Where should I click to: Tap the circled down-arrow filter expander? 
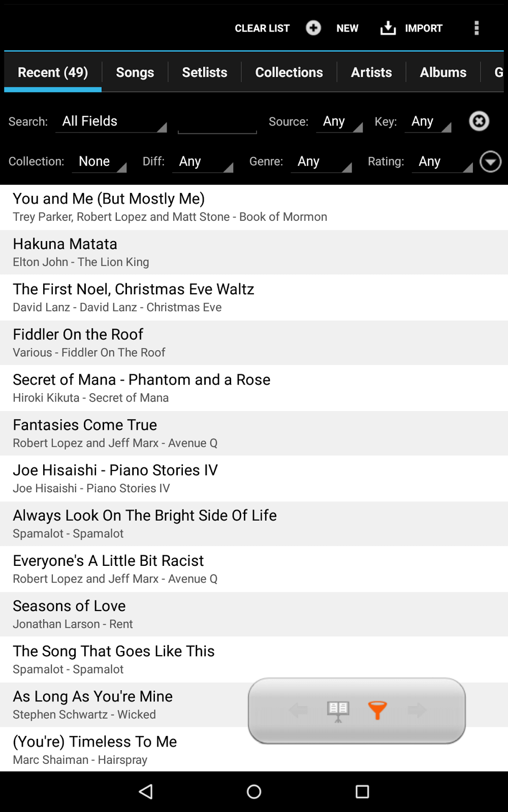coord(490,162)
